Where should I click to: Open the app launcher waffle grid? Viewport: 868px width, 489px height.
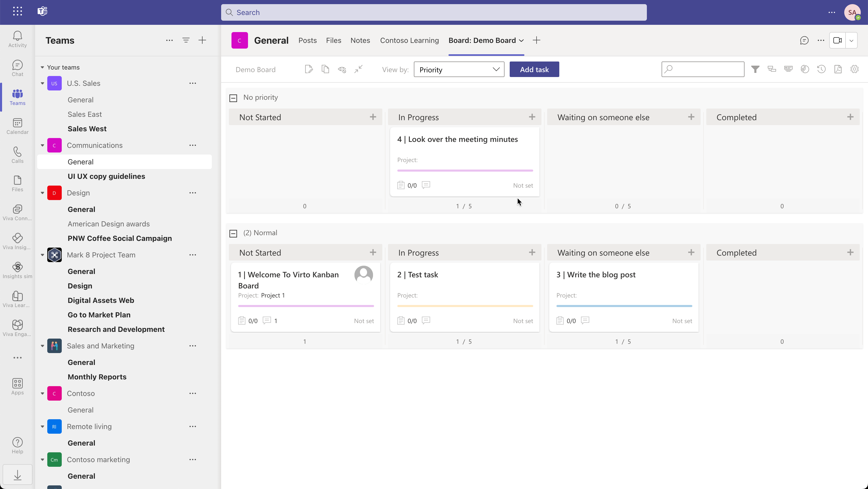(18, 11)
